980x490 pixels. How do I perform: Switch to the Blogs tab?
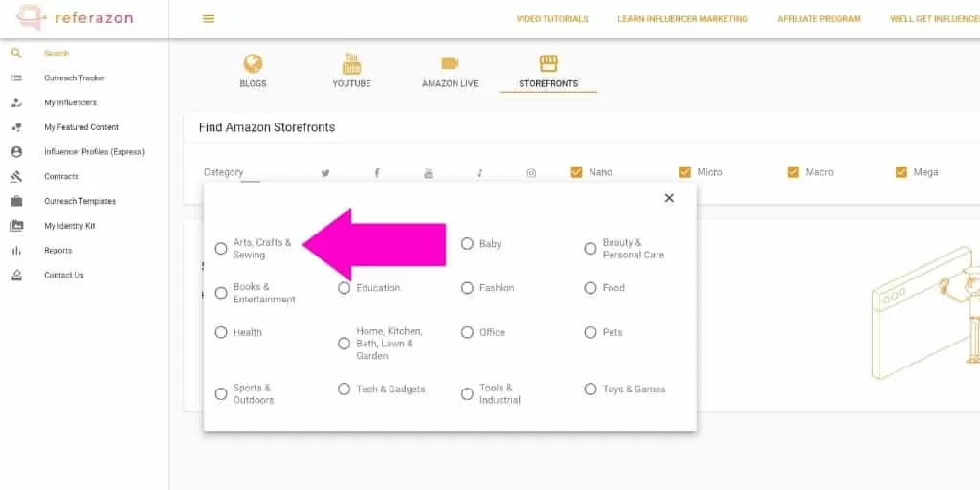253,71
